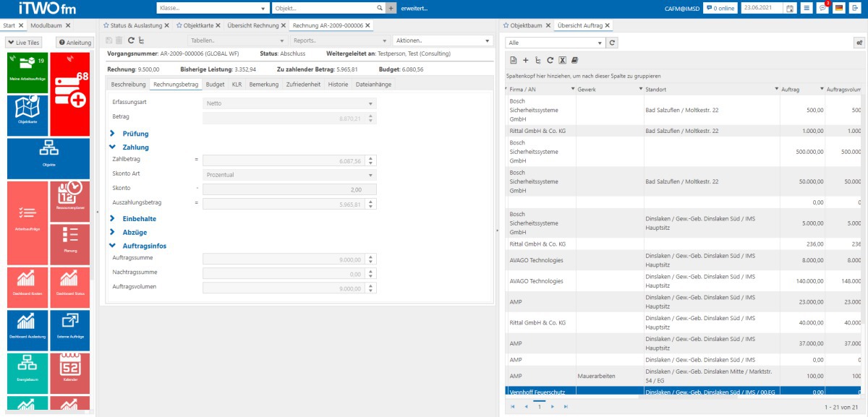Open the Externe Aufträge tile
This screenshot has height=417, width=868.
coord(69,330)
